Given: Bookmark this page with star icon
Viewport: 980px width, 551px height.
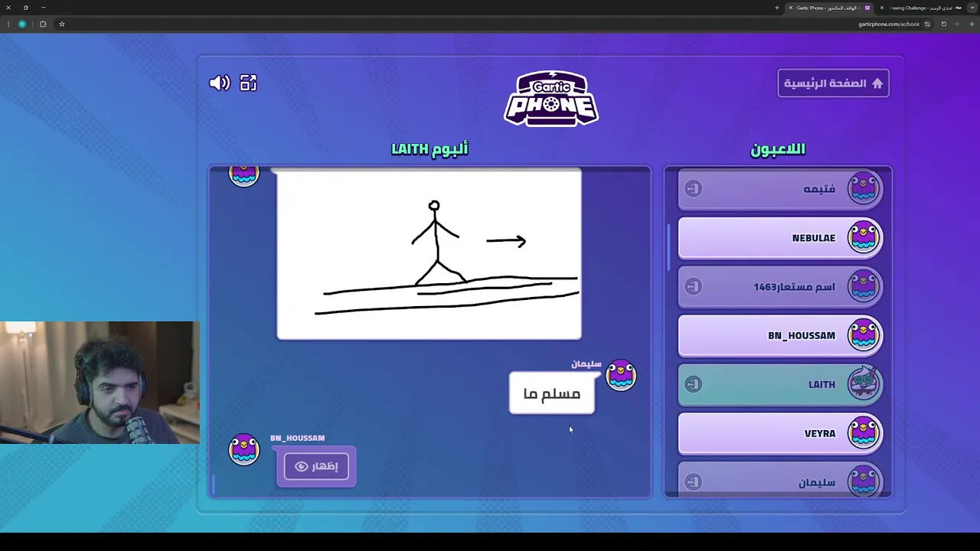Looking at the screenshot, I should click(x=62, y=24).
